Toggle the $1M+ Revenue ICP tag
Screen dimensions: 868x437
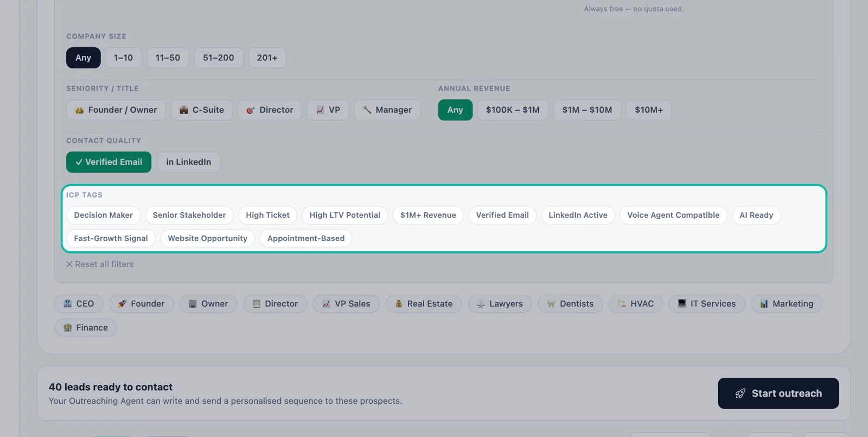[x=428, y=215]
